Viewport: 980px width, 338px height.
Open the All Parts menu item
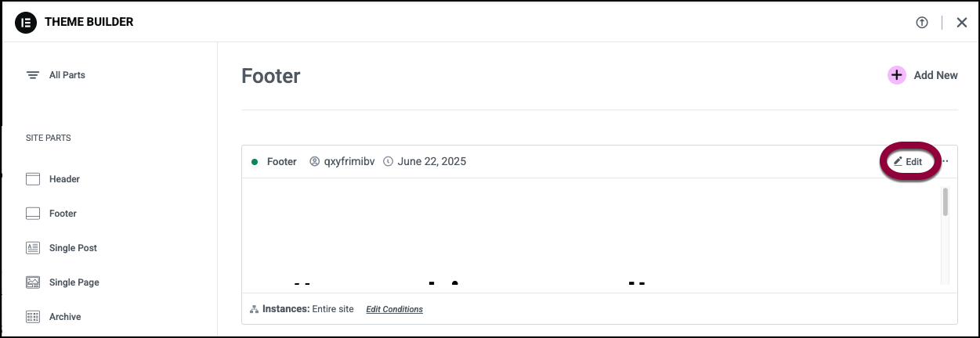point(67,75)
